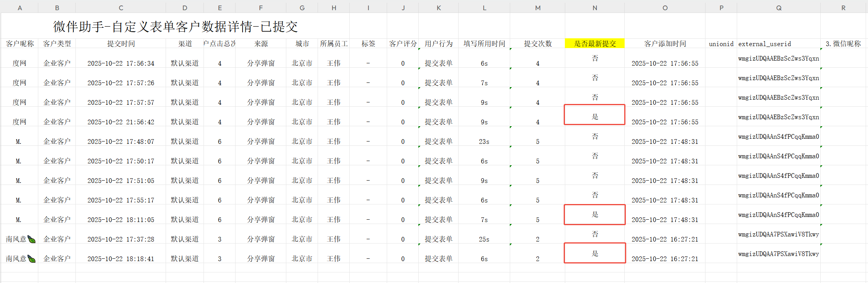Click the fill time cell showing 25s
868x283 pixels.
pyautogui.click(x=484, y=239)
